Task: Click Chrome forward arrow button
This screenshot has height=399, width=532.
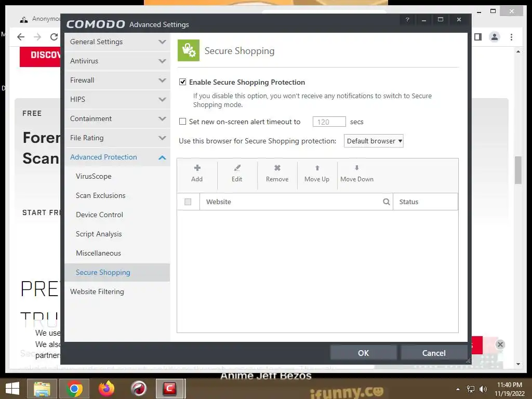Action: pos(37,37)
